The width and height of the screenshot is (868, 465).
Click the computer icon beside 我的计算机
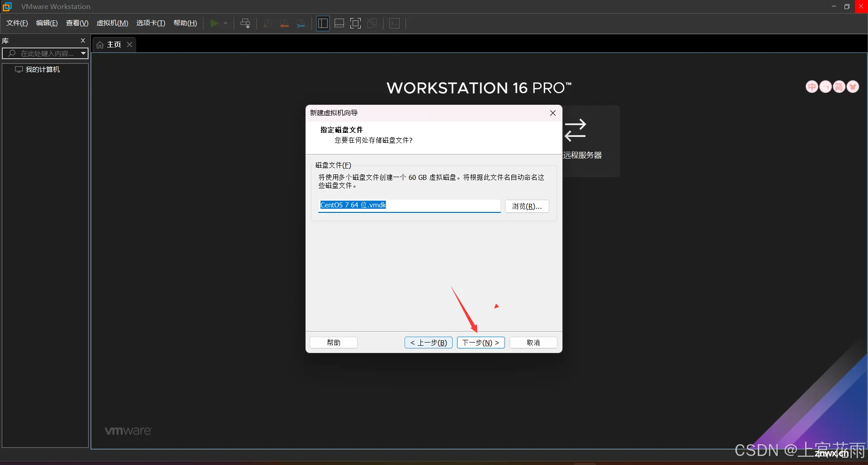click(19, 69)
